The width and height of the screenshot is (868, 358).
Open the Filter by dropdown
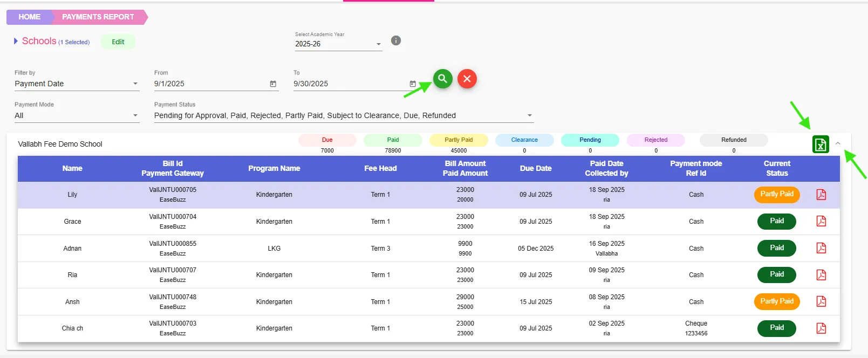point(77,84)
